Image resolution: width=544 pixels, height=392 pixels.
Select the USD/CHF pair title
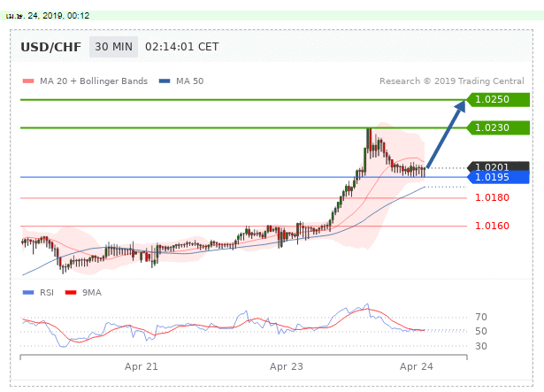(51, 47)
